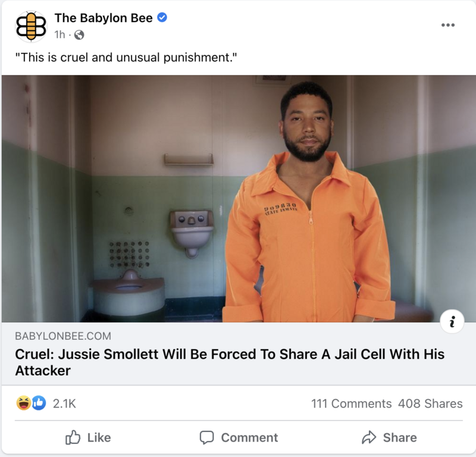Click the Like thumbs-up icon
This screenshot has height=457, width=476.
73,437
